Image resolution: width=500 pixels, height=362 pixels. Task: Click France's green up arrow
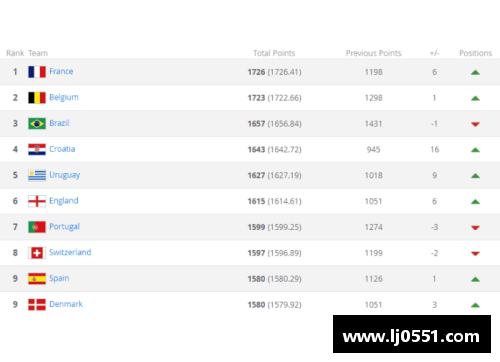pyautogui.click(x=475, y=72)
